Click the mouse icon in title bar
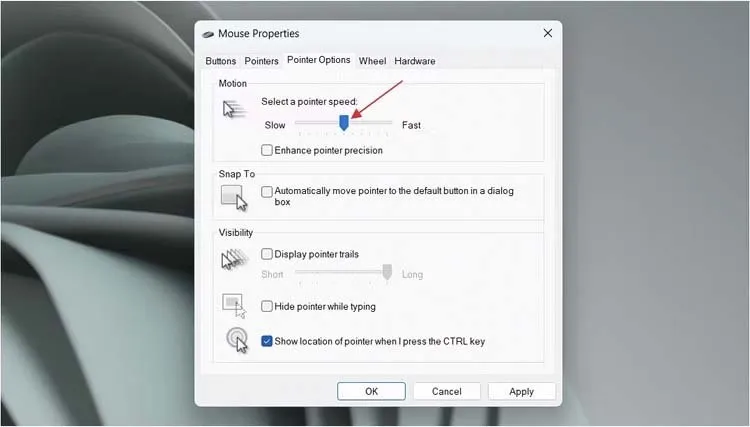750x427 pixels. tap(208, 34)
